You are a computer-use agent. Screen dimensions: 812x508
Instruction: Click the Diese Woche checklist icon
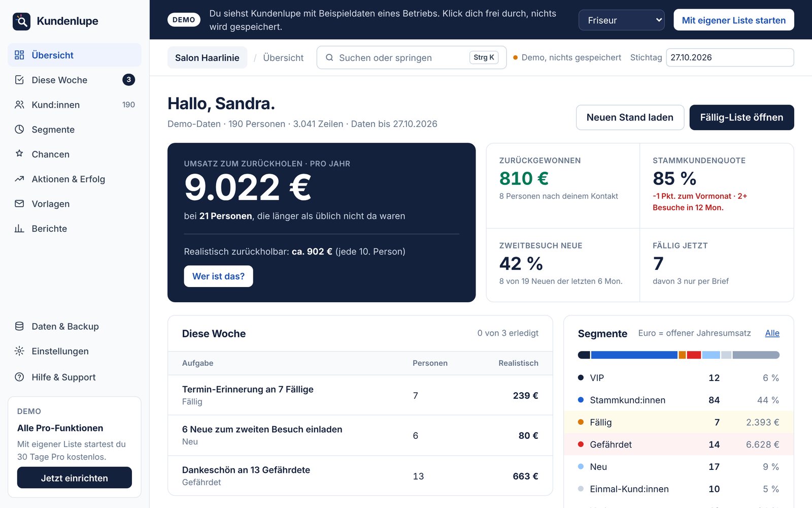click(19, 80)
